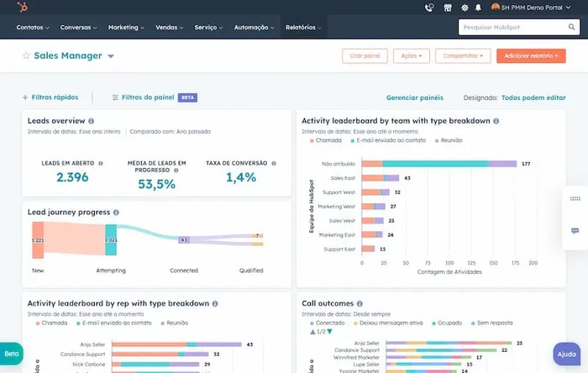This screenshot has height=373, width=588.
Task: Toggle Chamada legend in team leaderboard
Action: coord(326,140)
